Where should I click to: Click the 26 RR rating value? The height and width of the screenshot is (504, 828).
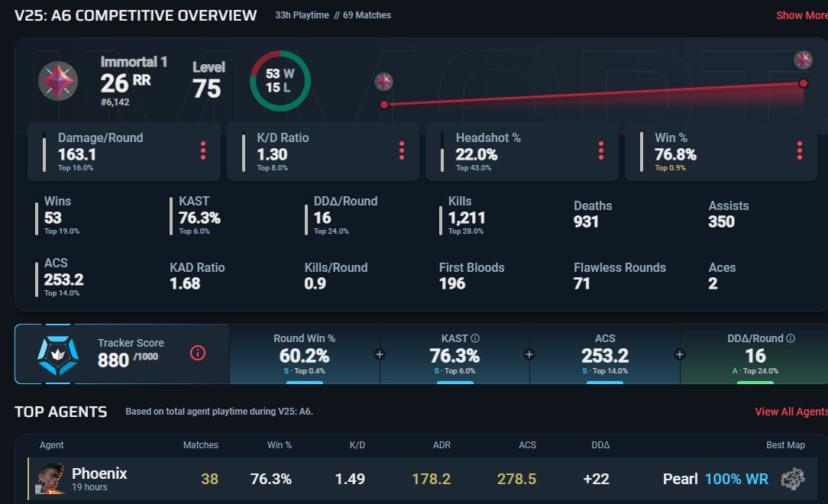[x=126, y=83]
